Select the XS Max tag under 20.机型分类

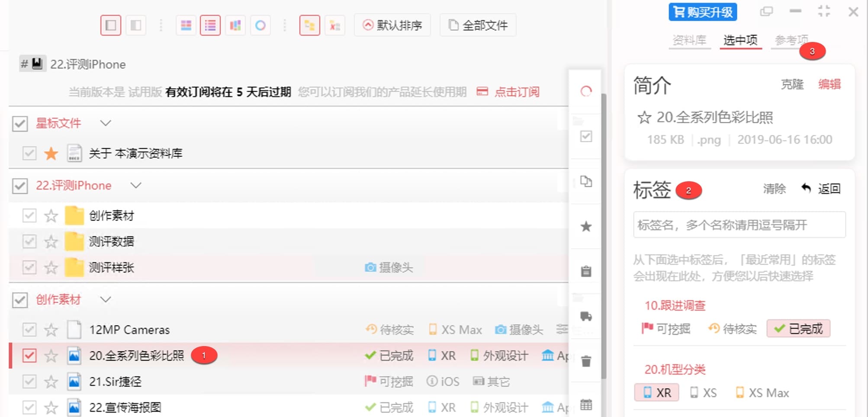coord(762,393)
